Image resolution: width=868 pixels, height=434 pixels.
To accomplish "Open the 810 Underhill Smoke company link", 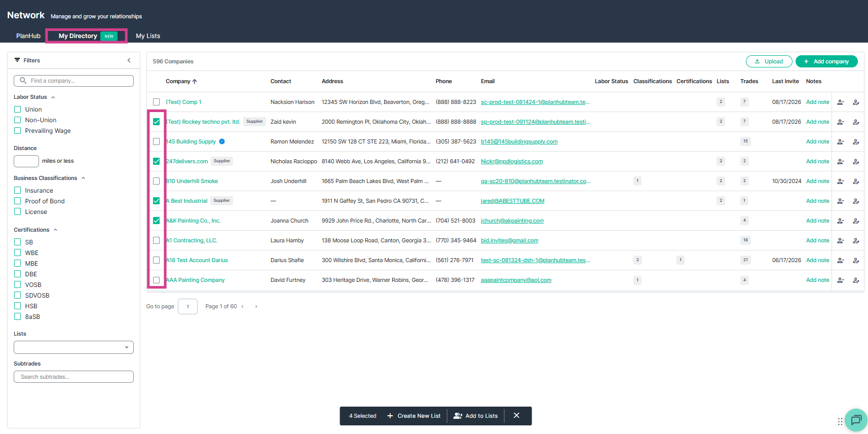I will (192, 182).
